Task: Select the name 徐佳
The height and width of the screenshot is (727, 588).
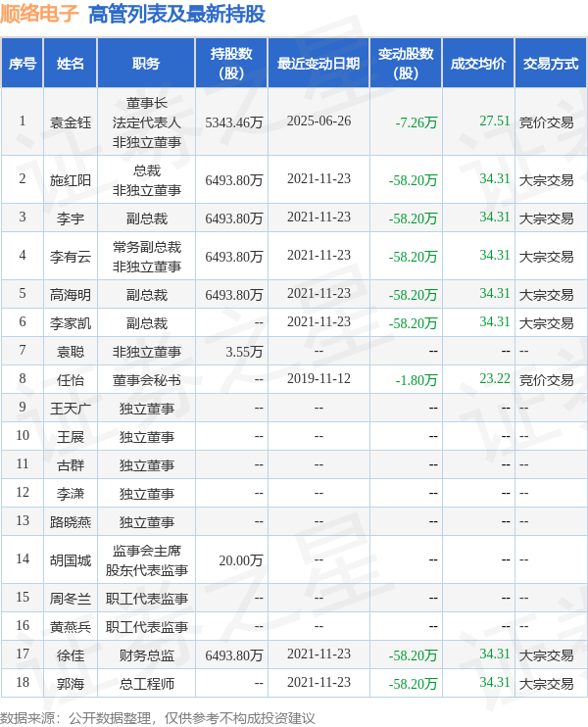Action: pos(71,655)
